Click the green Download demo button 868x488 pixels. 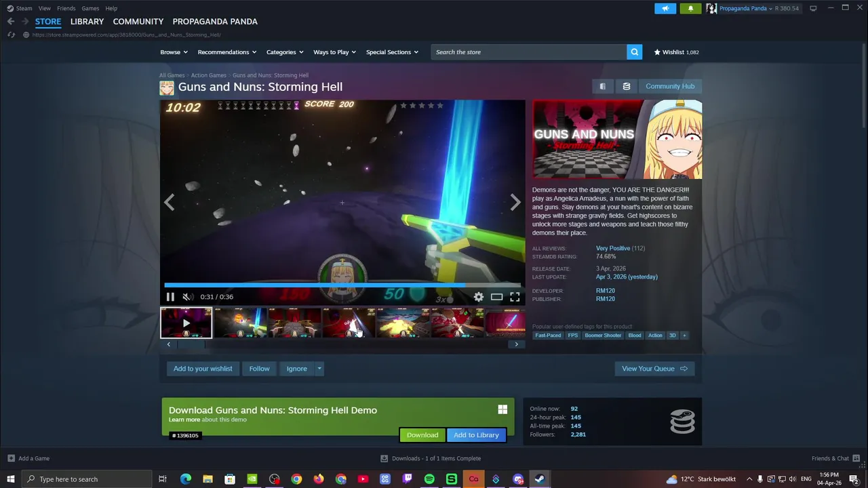422,435
